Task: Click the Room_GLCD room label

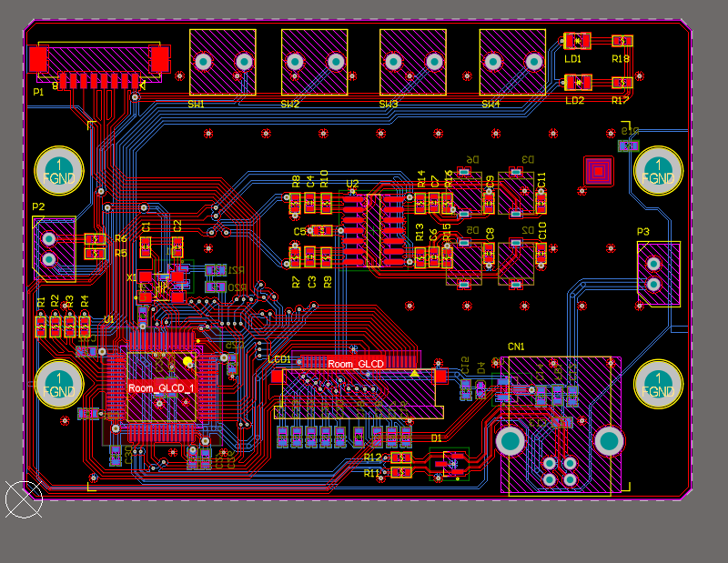Action: 356,364
